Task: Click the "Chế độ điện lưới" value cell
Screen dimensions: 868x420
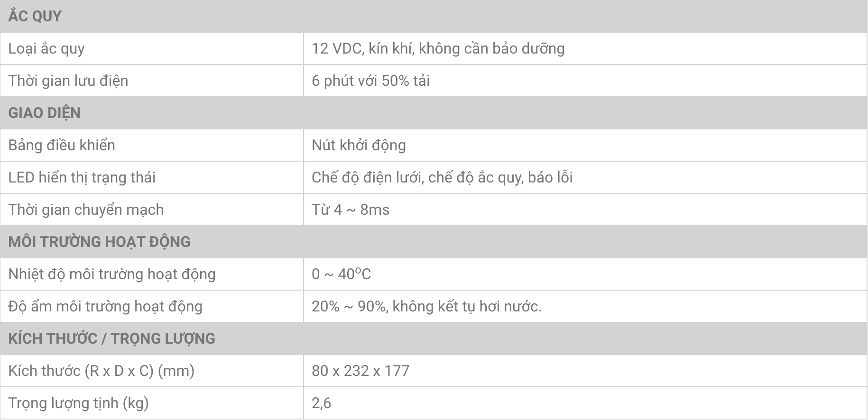Action: [x=442, y=177]
